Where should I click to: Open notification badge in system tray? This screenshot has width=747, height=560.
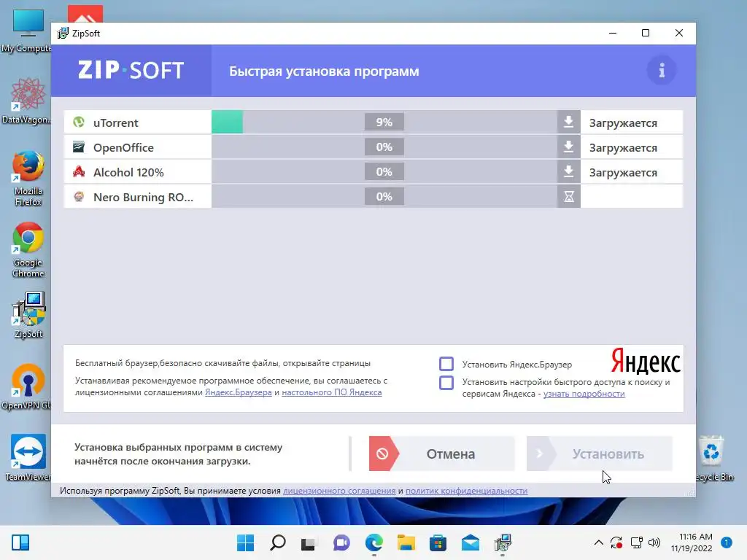[x=726, y=542]
